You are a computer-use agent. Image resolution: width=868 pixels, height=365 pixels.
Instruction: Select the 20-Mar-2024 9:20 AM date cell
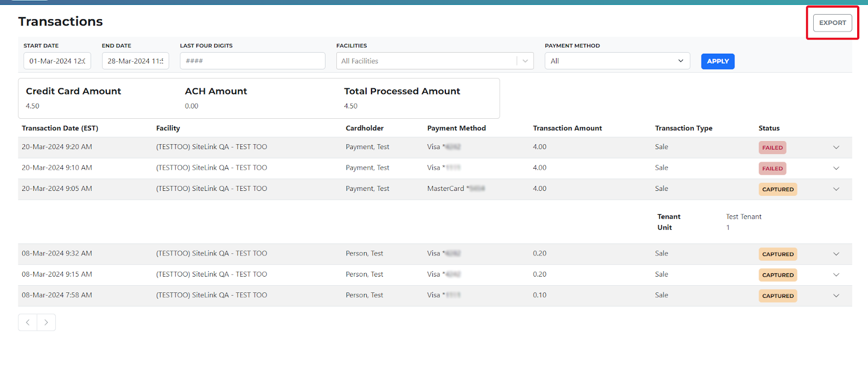[x=57, y=147]
